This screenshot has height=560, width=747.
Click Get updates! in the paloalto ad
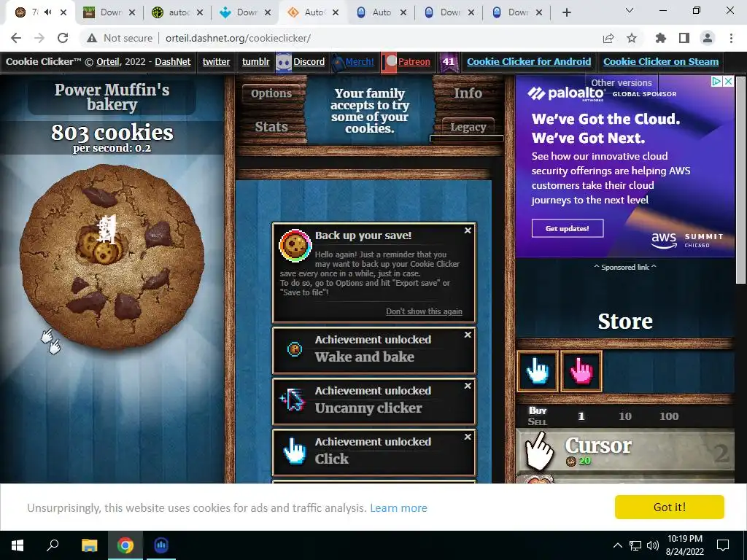click(568, 228)
